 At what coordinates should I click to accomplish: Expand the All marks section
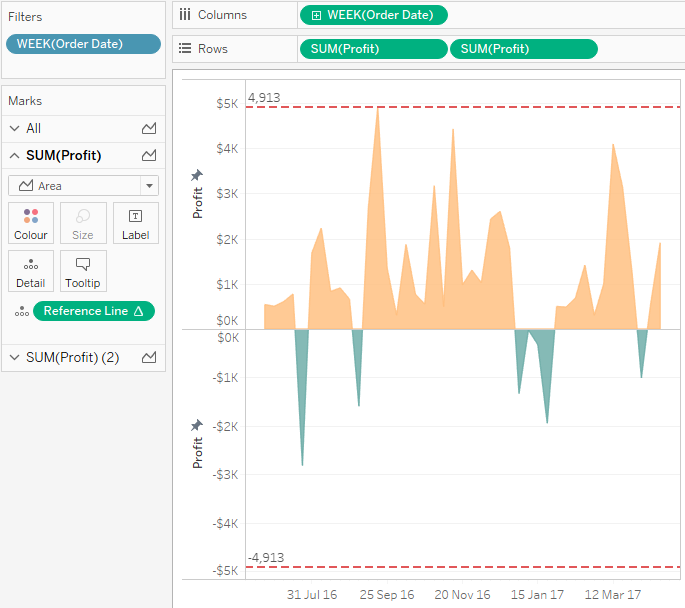(14, 128)
